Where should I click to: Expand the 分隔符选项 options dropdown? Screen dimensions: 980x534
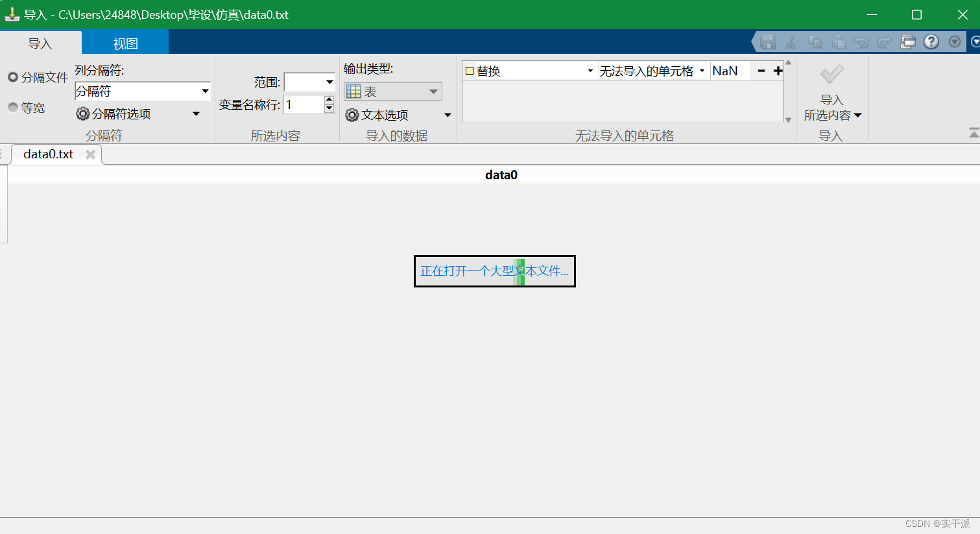click(197, 114)
